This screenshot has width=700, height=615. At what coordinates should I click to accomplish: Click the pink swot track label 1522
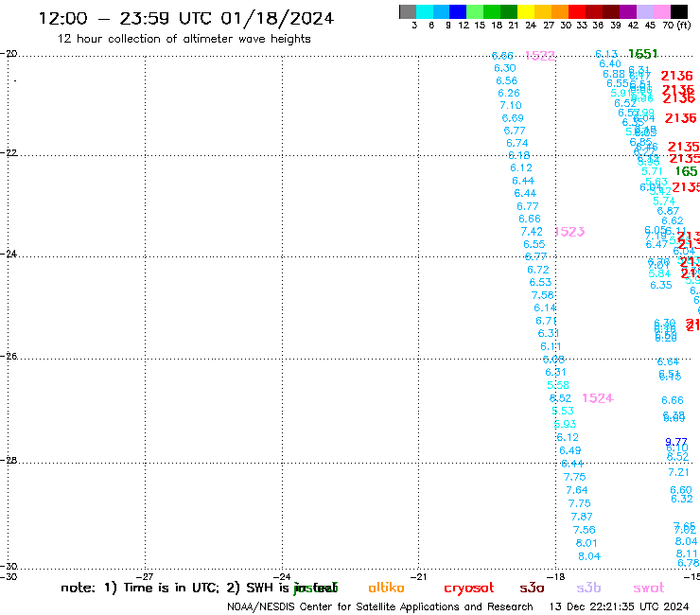pos(540,56)
